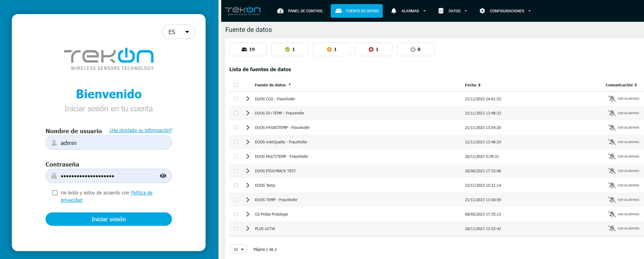Filter by powered-off status count
Screen dimensions: 644x259
point(415,49)
